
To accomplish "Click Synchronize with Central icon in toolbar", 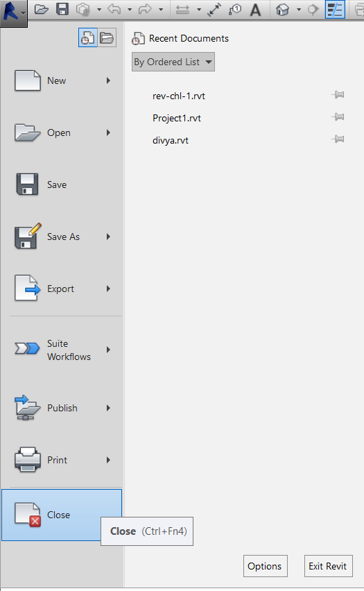I will click(x=83, y=9).
